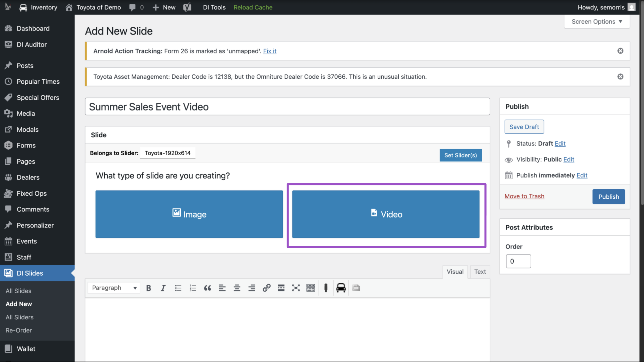Insert a numbered list
The width and height of the screenshot is (644, 362).
click(193, 288)
